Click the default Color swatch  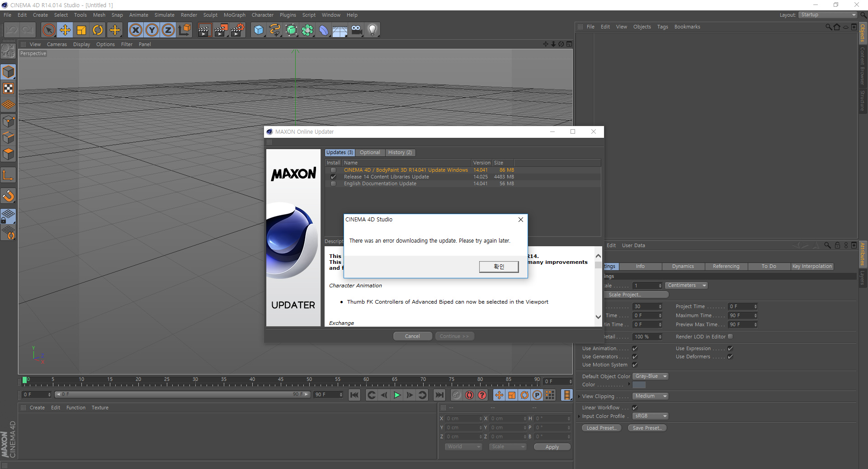tap(639, 385)
